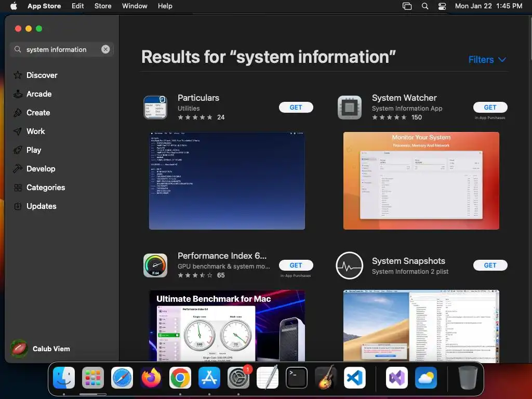Open Launchpad from the dock
532x399 pixels.
click(x=93, y=378)
